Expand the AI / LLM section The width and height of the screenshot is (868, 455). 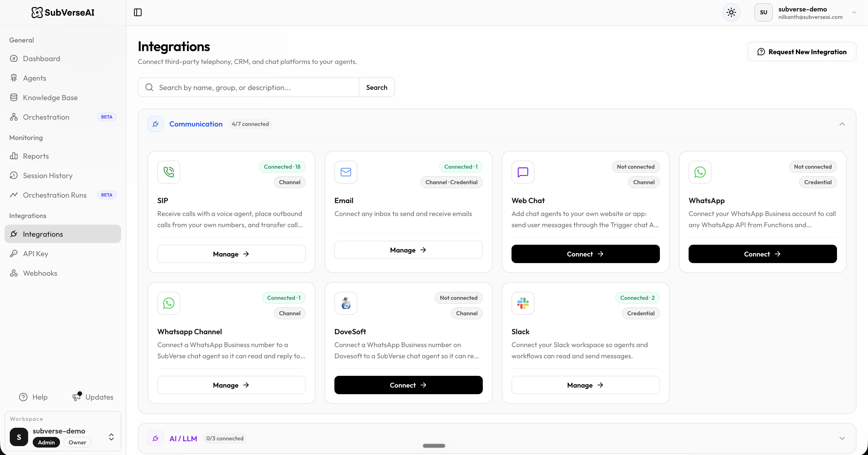pyautogui.click(x=842, y=438)
